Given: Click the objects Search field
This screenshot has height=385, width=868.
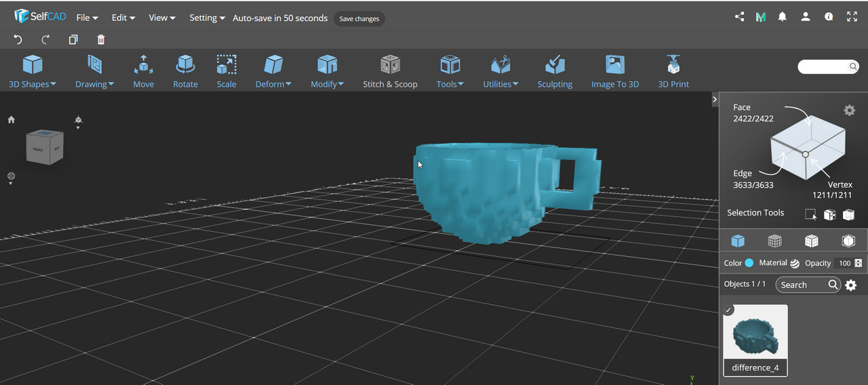Looking at the screenshot, I should point(808,285).
